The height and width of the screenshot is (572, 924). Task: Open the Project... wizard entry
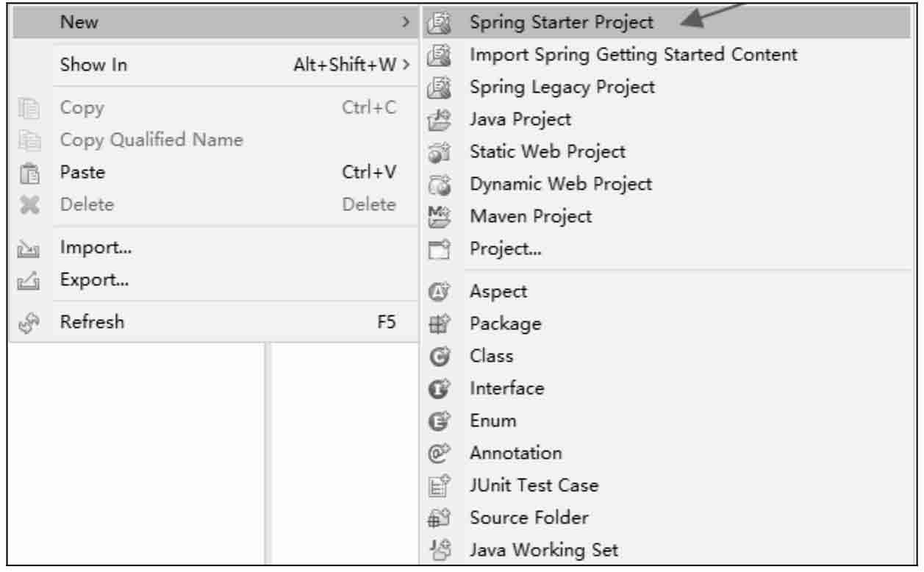click(x=506, y=249)
